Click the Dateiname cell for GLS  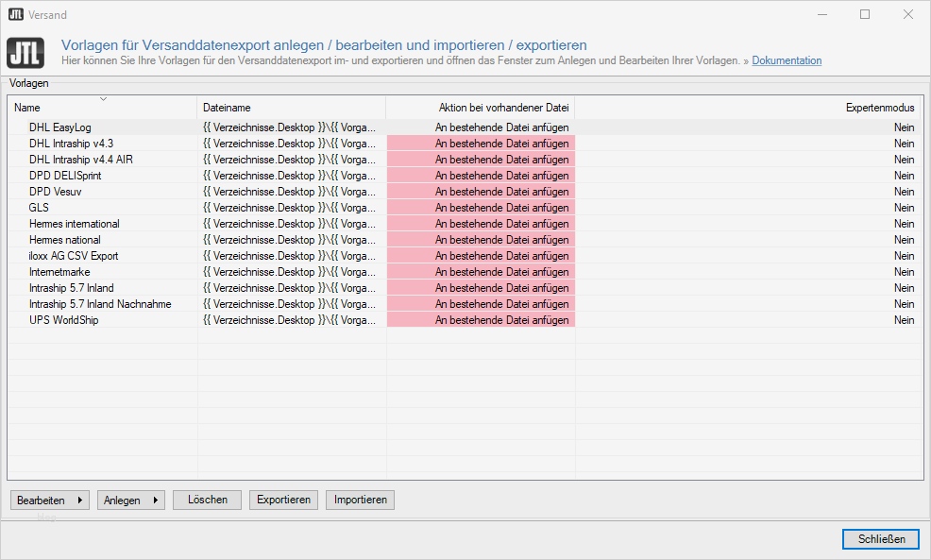click(292, 207)
